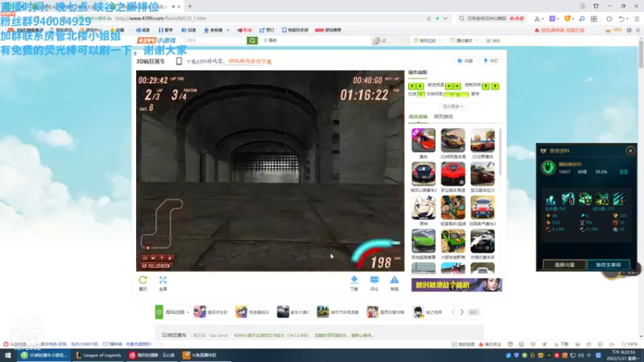Image resolution: width=644 pixels, height=362 pixels.
Task: Click the green replay (重玩) icon
Action: coord(142,280)
